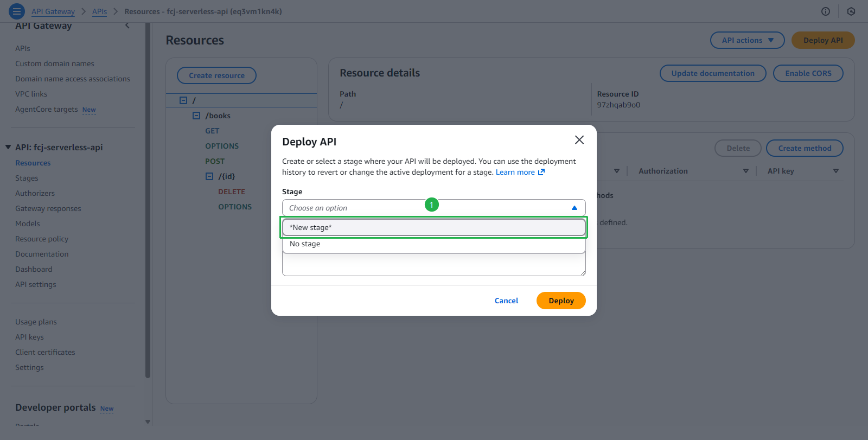Select No stage option
Viewport: 868px width, 440px height.
coord(434,244)
